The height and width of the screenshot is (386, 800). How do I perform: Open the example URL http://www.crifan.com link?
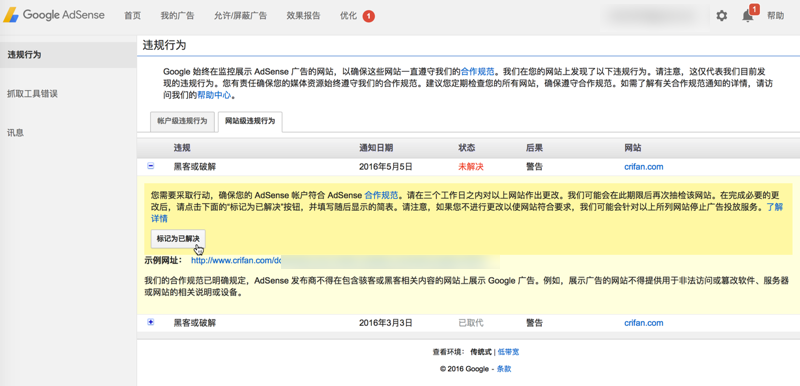(x=236, y=261)
